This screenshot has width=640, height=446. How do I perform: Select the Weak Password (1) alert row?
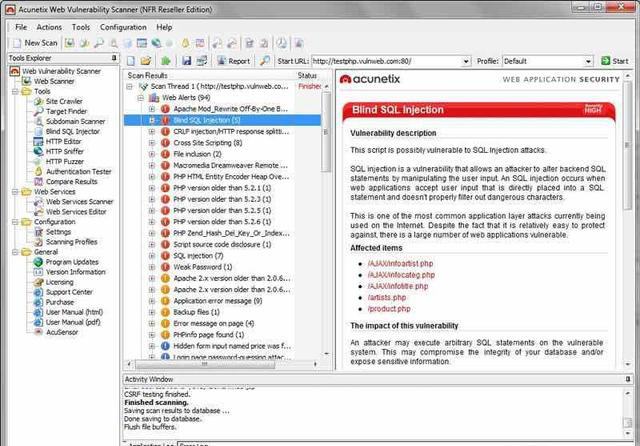pyautogui.click(x=202, y=267)
